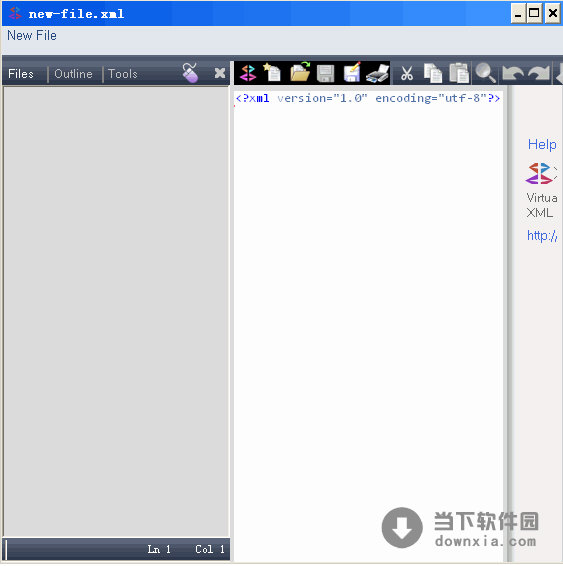Image resolution: width=563 pixels, height=566 pixels.
Task: Click the new-file.xml title bar app icon
Action: point(15,14)
